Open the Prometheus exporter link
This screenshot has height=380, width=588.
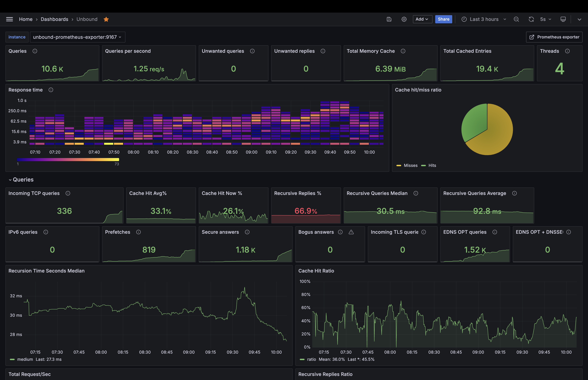tap(554, 37)
